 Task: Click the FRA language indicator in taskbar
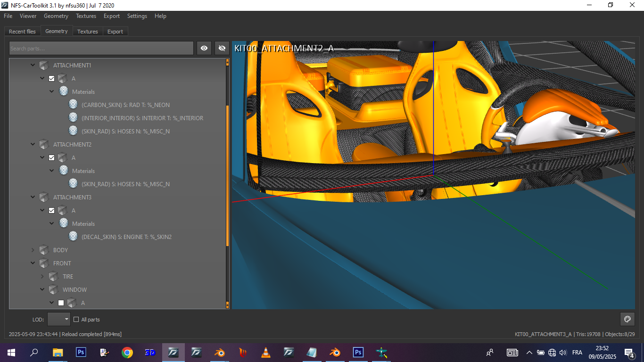577,353
